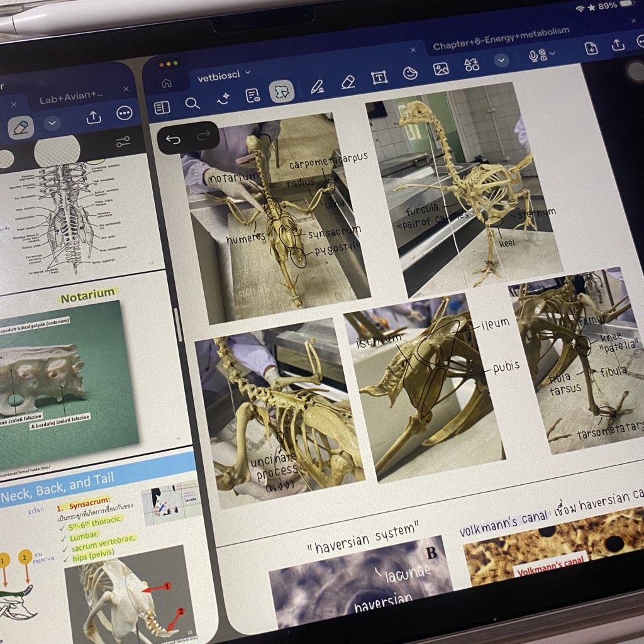Share the vetbiosci notebook
The width and height of the screenshot is (644, 644).
618,45
